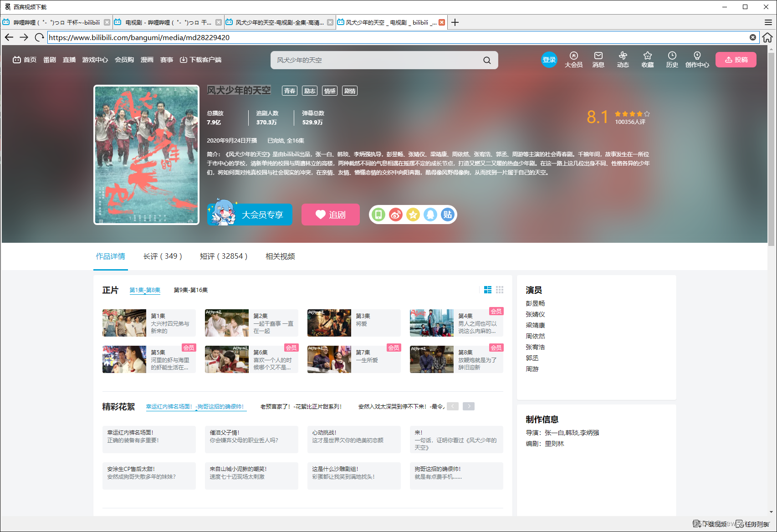Screen dimensions: 777x532
Task: Switch to the 风犬少年的天空-电视剧-全集 tab
Action: point(280,22)
